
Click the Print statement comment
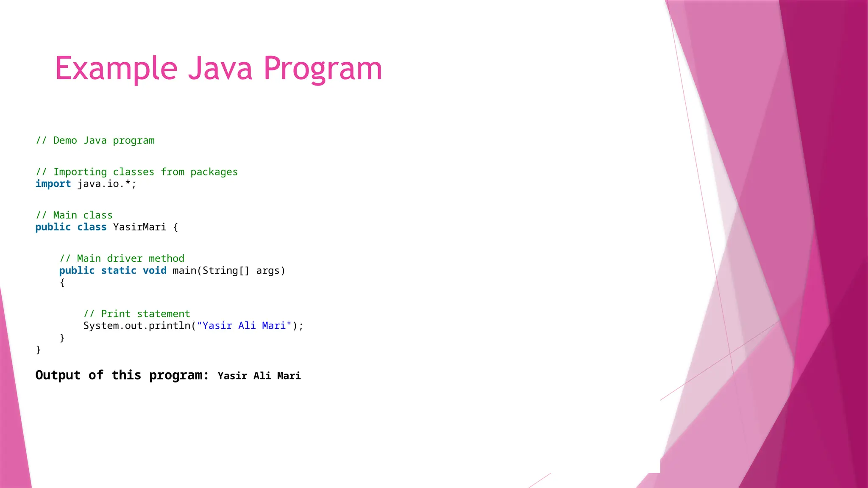[136, 314]
